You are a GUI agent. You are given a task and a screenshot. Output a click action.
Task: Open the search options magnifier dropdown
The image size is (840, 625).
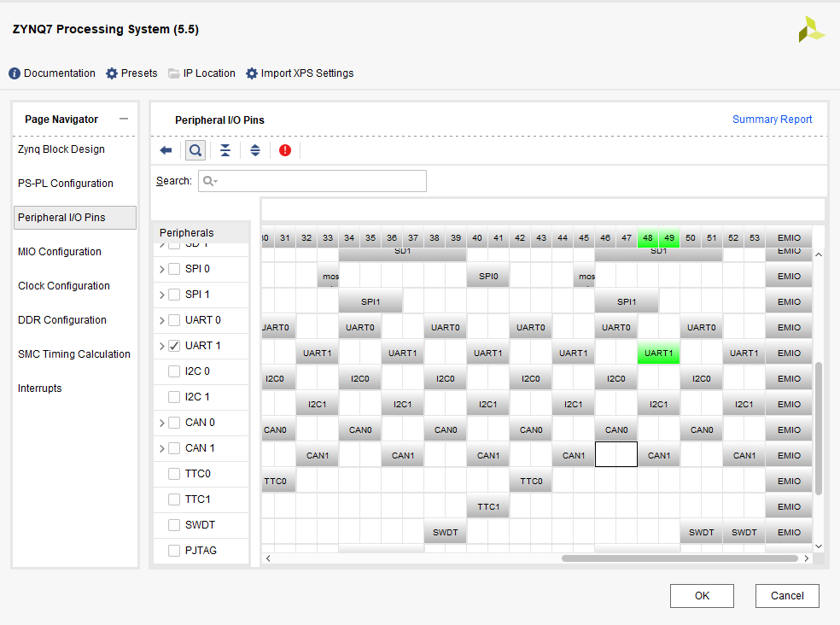pos(210,181)
